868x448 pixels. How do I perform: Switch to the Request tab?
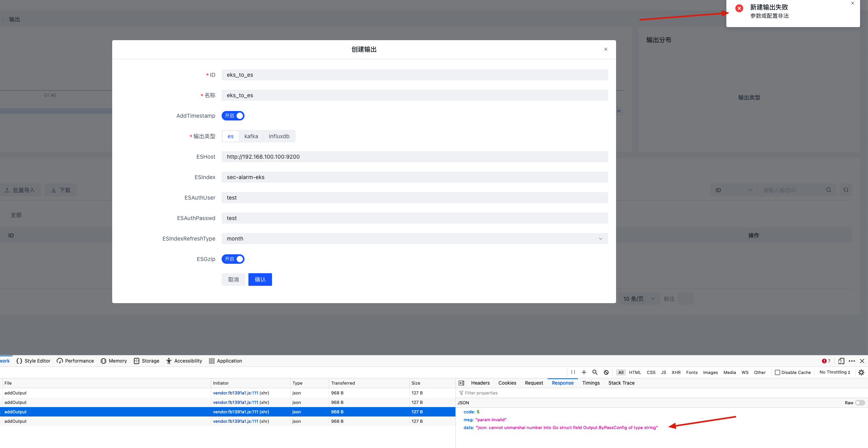click(x=534, y=383)
